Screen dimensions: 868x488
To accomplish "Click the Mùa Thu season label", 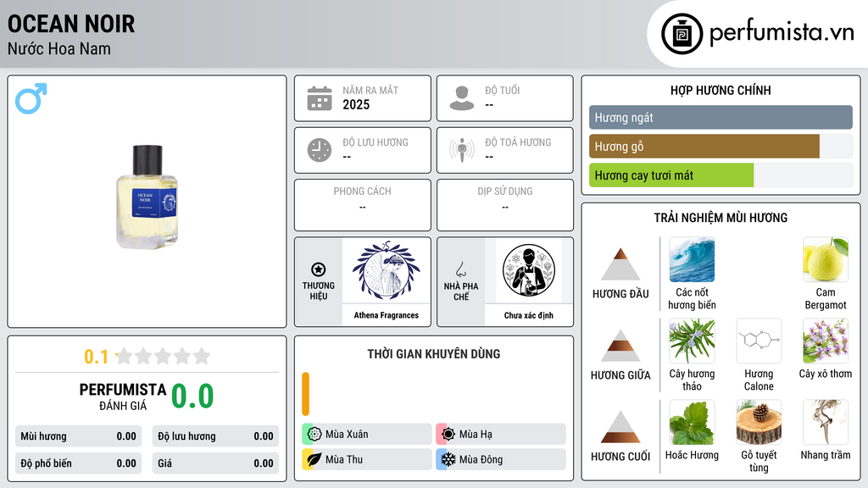I will tap(344, 460).
